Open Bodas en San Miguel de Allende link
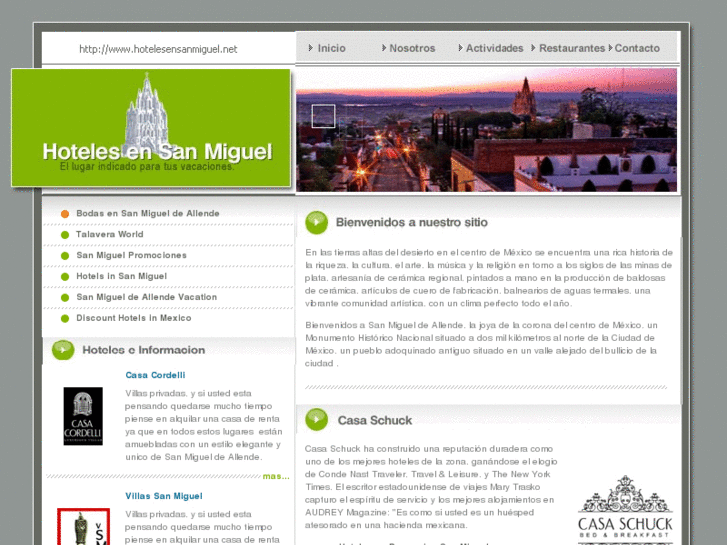Screen dimensions: 727x545 coord(148,213)
